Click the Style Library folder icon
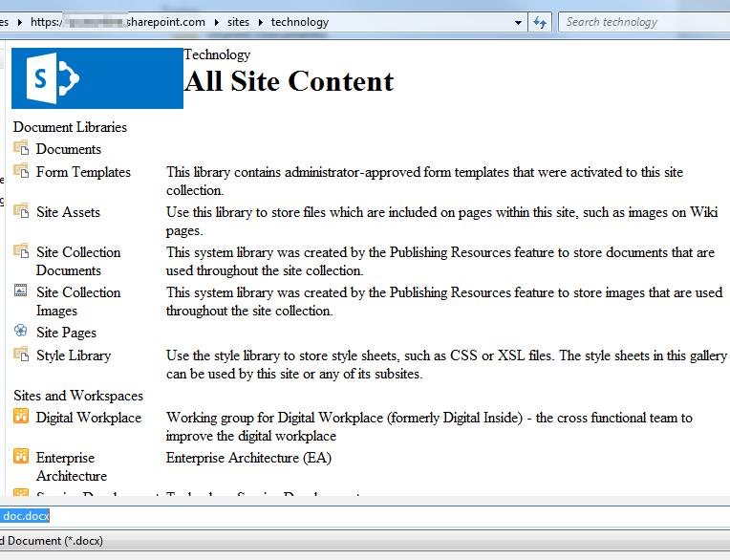730x560 pixels. (21, 354)
